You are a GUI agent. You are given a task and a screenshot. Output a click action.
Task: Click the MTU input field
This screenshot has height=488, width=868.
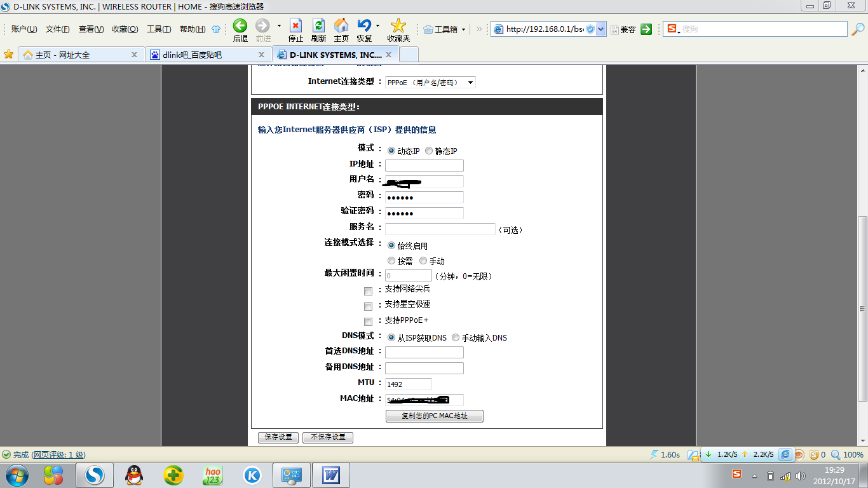(409, 384)
